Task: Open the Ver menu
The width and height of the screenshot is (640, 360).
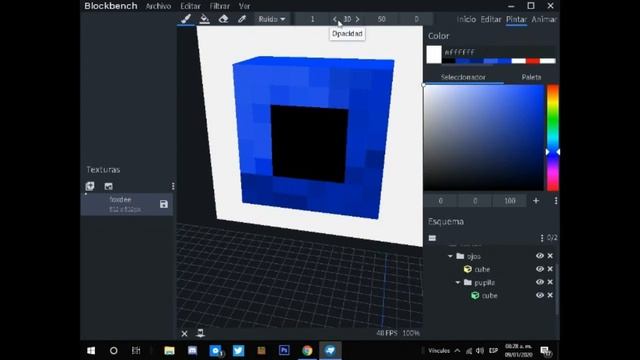Action: (244, 6)
